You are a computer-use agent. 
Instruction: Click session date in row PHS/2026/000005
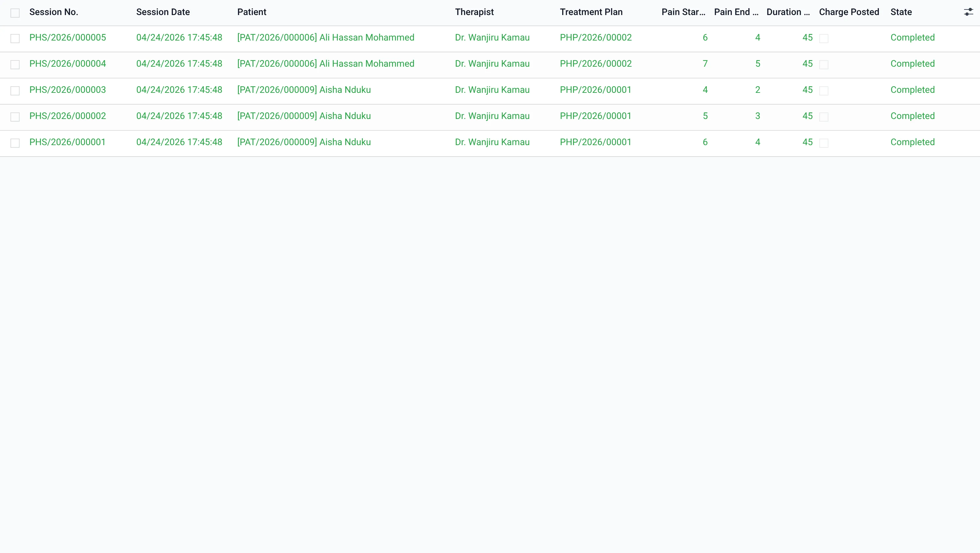pyautogui.click(x=179, y=38)
